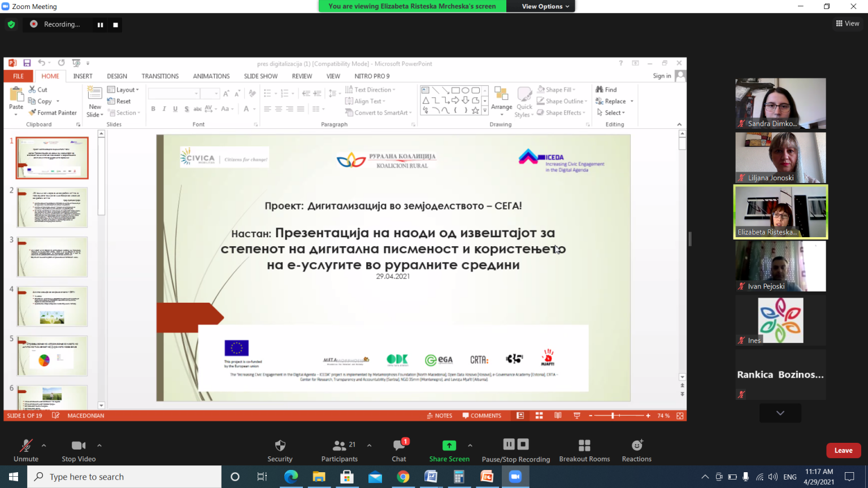Image resolution: width=868 pixels, height=488 pixels.
Task: Unmute the microphone
Action: 26,446
